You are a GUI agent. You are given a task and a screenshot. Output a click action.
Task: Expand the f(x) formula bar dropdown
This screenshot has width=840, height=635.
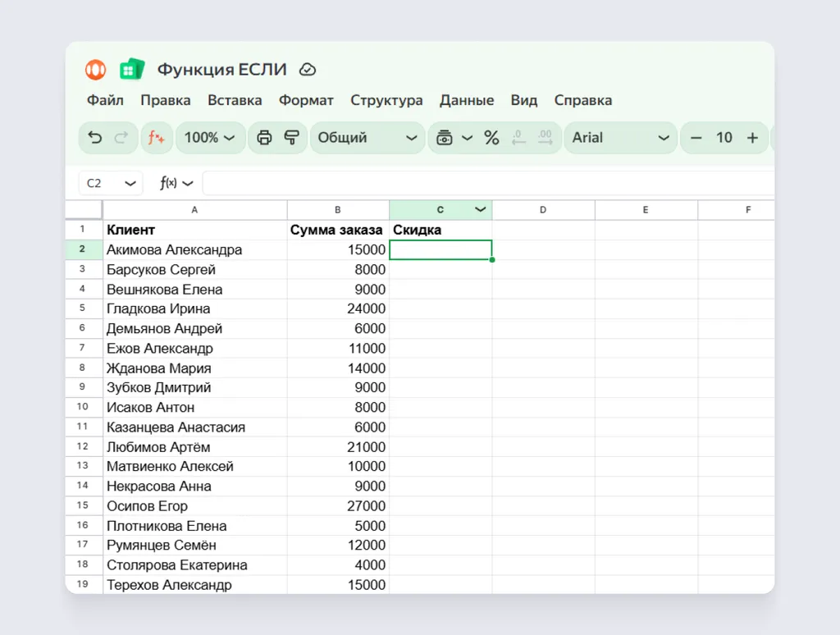[x=188, y=183]
